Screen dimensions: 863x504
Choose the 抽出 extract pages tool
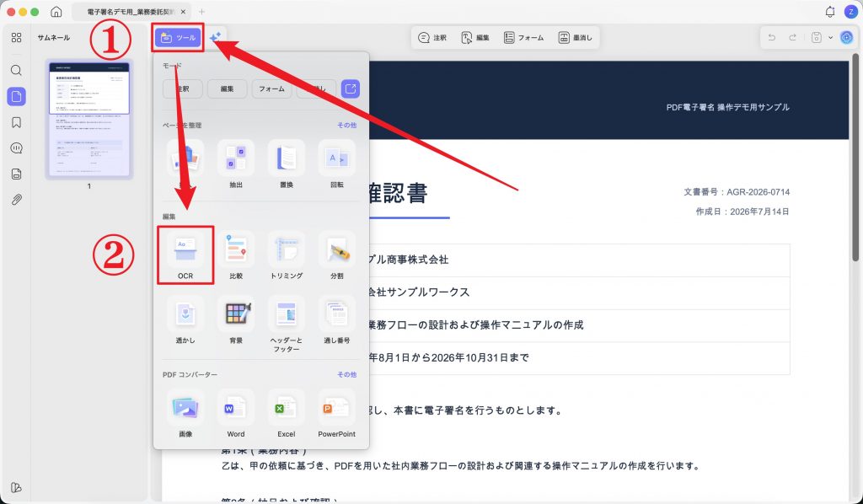point(236,164)
